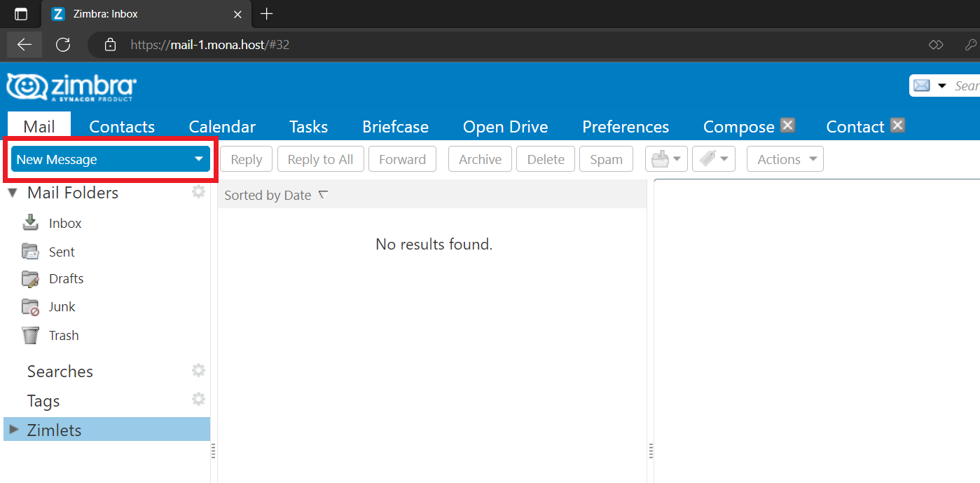Open the New Message dropdown arrow
The width and height of the screenshot is (980, 483).
pos(198,159)
